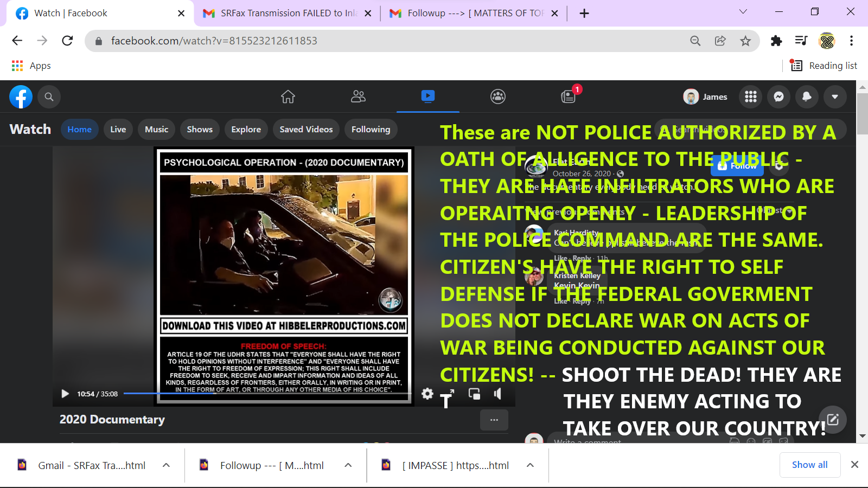Open a new browser tab

(584, 13)
